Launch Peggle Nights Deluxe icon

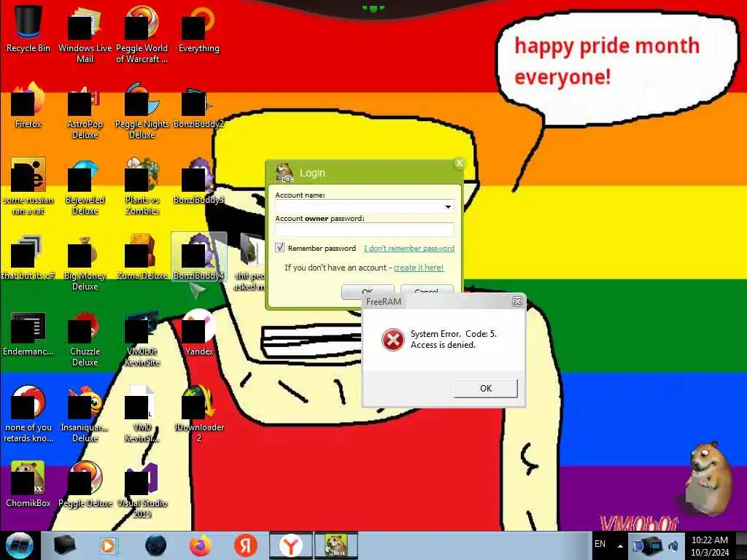click(x=142, y=109)
